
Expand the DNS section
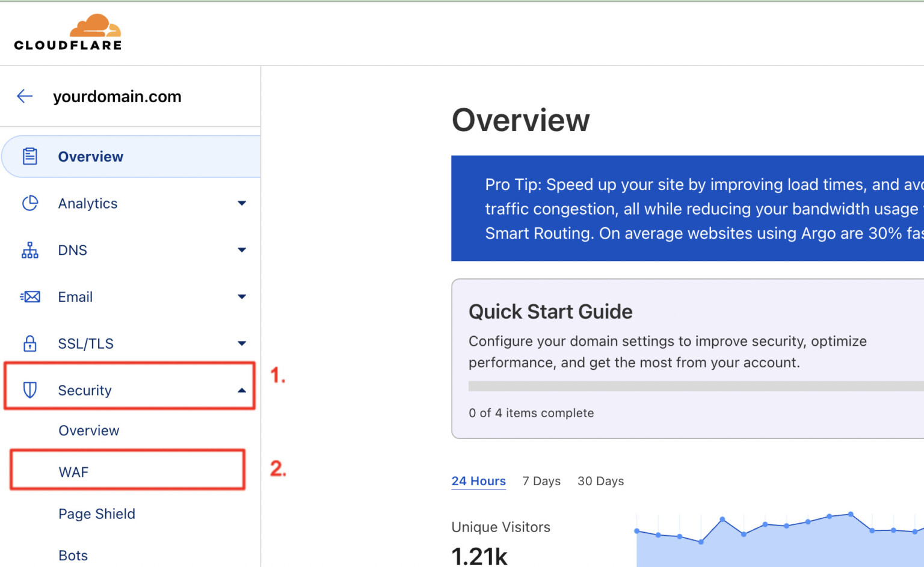pyautogui.click(x=242, y=250)
